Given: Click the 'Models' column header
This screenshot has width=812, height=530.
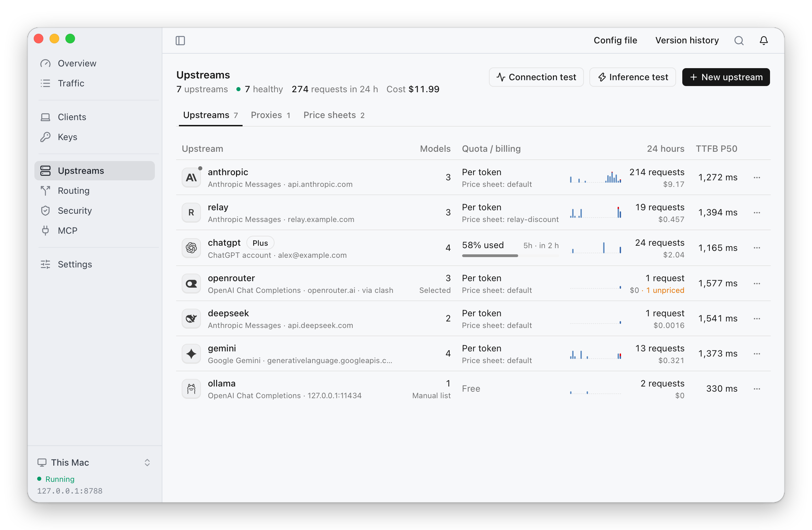Looking at the screenshot, I should [435, 149].
